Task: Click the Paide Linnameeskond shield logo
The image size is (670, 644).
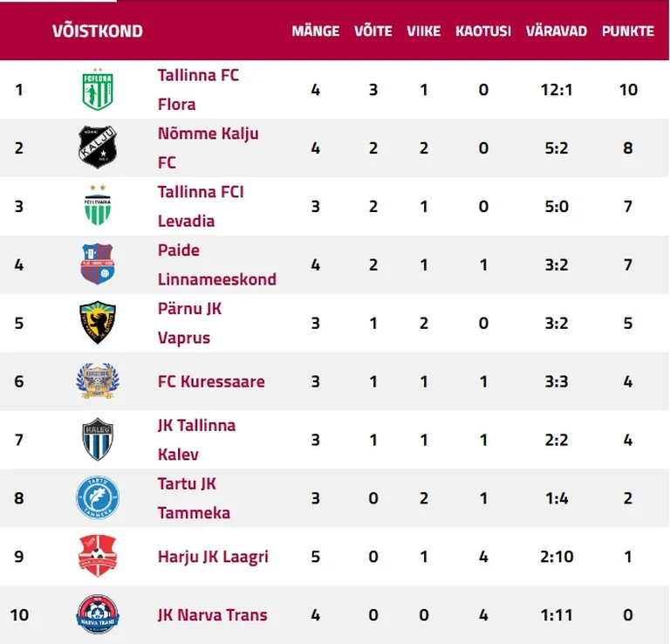Action: 98,264
